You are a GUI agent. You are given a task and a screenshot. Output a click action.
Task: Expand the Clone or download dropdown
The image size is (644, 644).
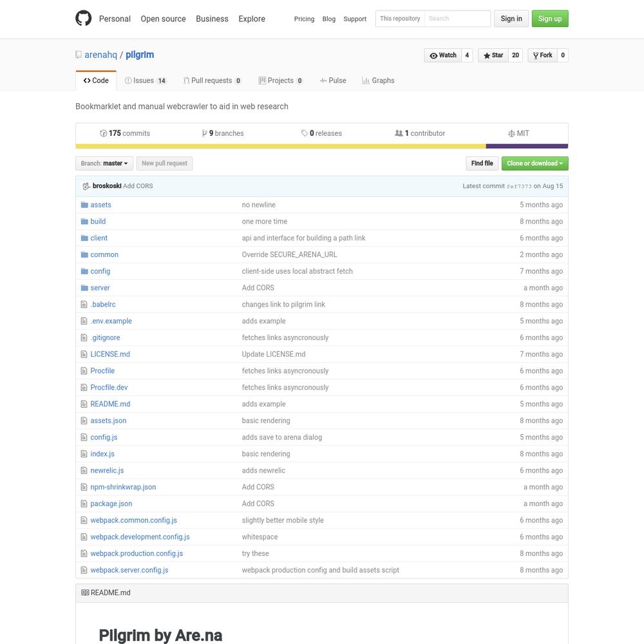(x=535, y=164)
